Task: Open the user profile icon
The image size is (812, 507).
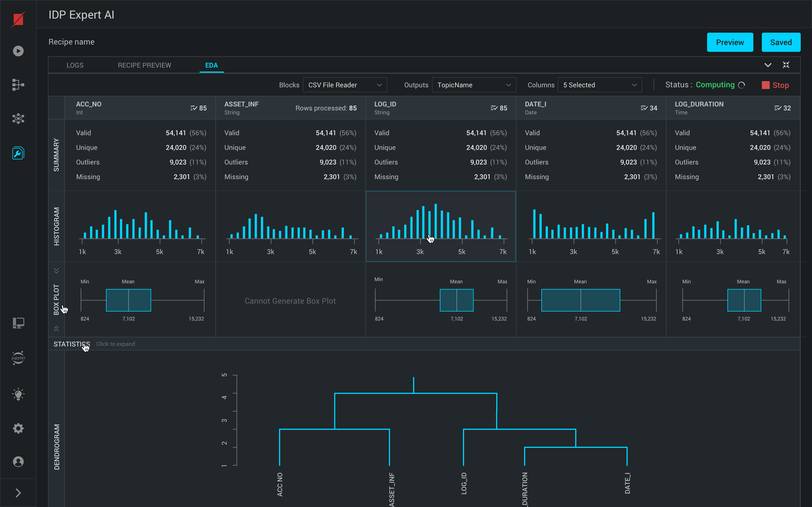Action: [18, 462]
